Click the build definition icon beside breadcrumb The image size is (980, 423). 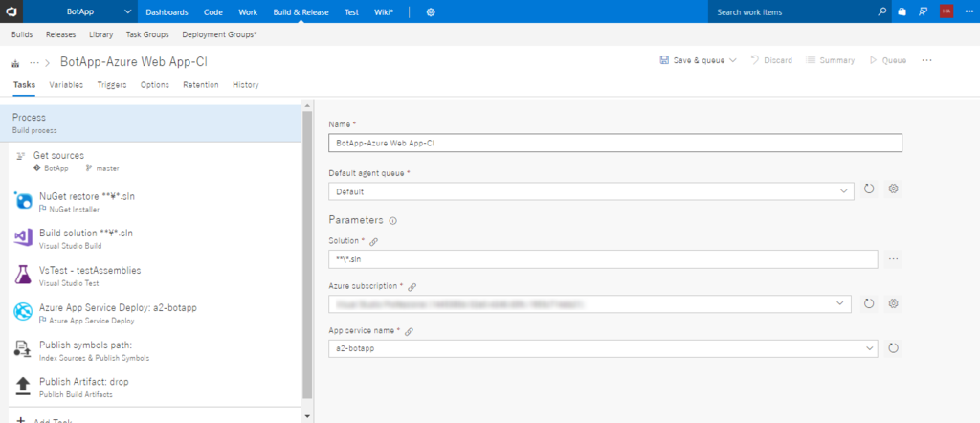click(15, 63)
